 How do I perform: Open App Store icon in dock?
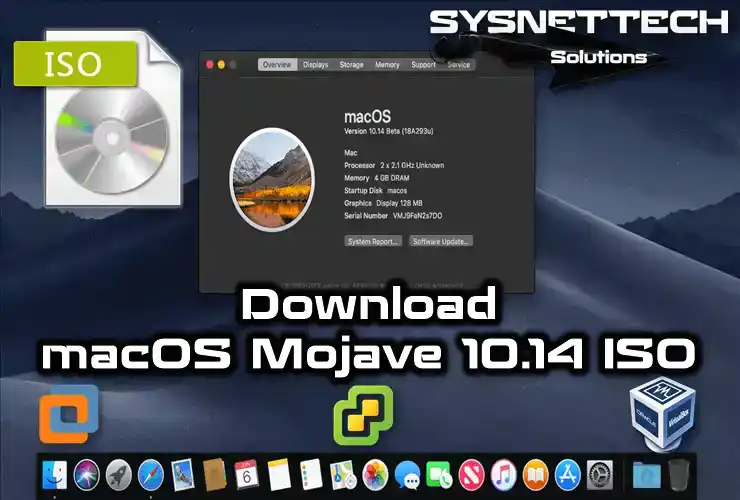tap(568, 475)
